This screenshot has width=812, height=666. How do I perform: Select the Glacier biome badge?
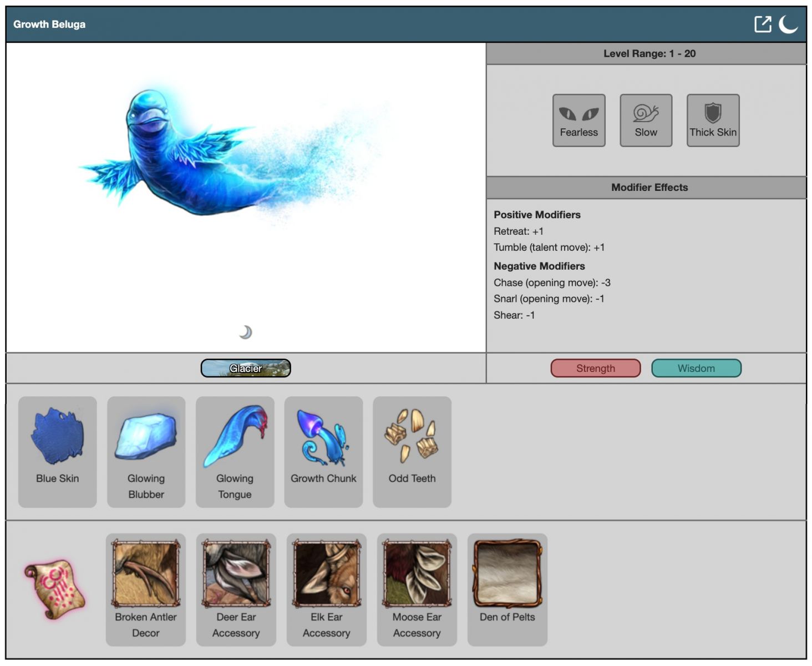pos(246,368)
